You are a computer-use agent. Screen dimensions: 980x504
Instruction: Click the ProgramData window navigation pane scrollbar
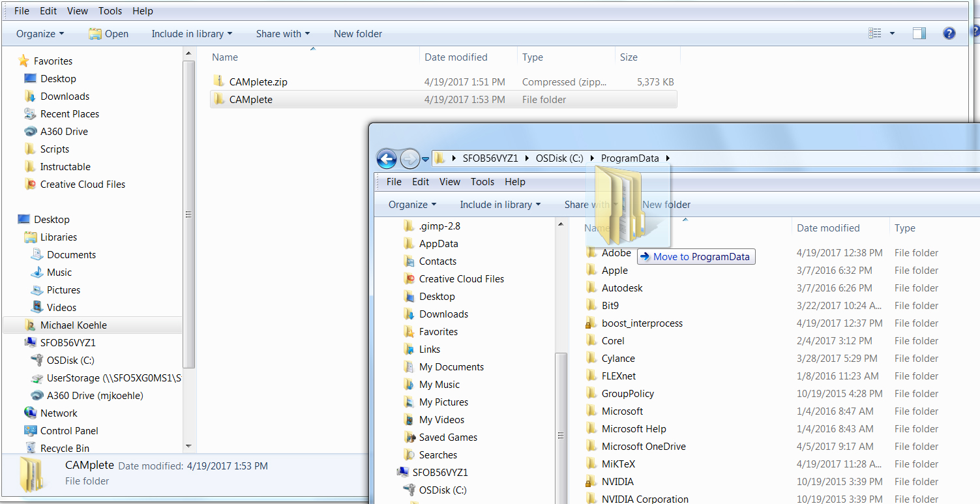(561, 432)
